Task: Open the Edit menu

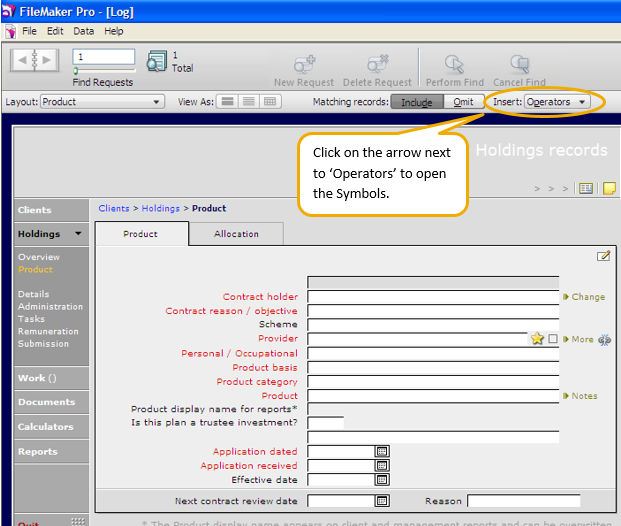Action: coord(55,31)
